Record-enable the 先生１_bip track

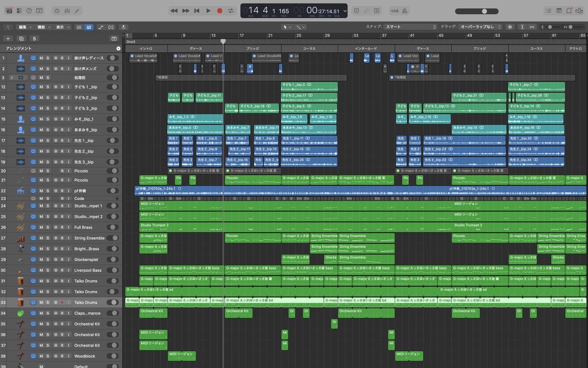pyautogui.click(x=62, y=140)
